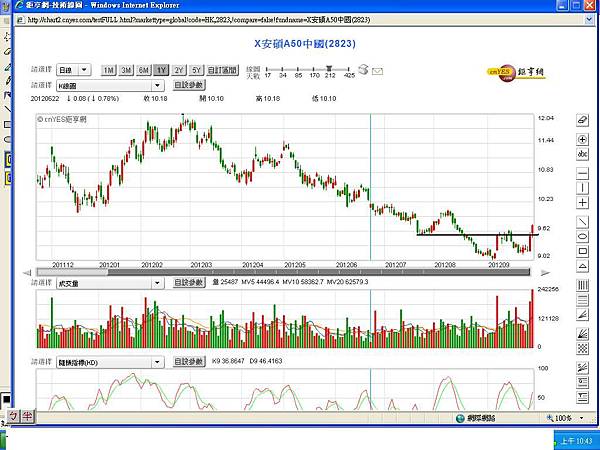Click the days slider handle at 212
The image size is (600, 450).
coord(329,69)
